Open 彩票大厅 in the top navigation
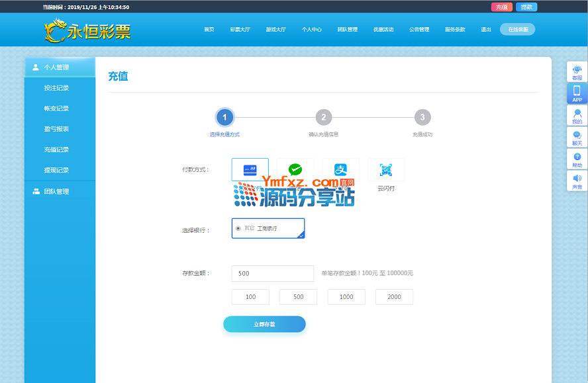 click(x=240, y=30)
